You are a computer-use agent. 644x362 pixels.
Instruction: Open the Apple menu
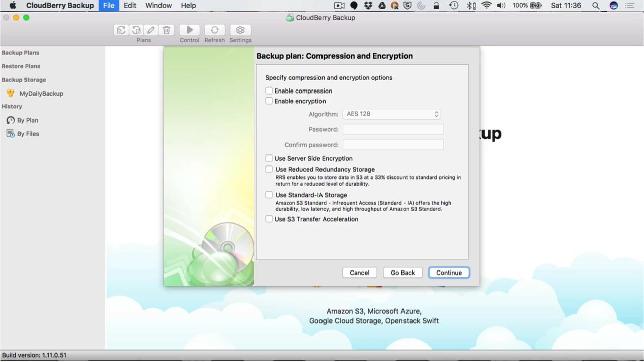[13, 6]
